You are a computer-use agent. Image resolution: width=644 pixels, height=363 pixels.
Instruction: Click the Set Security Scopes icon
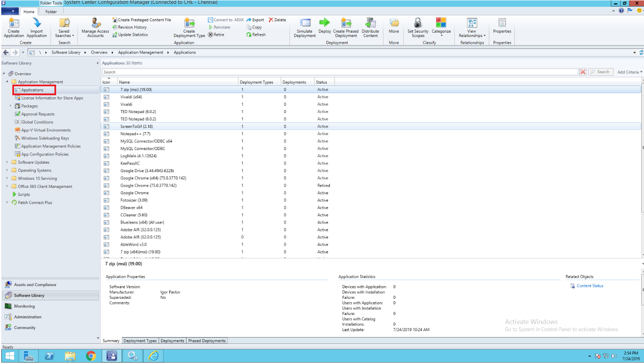click(417, 27)
